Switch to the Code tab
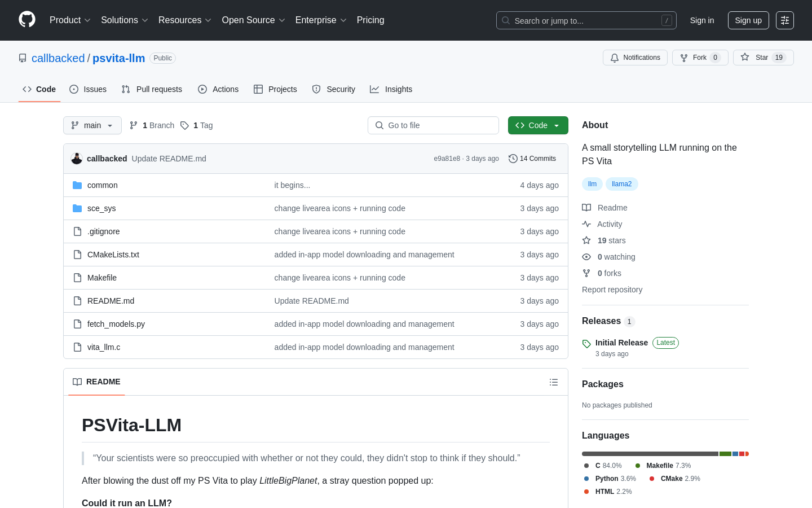The height and width of the screenshot is (508, 812). (39, 89)
